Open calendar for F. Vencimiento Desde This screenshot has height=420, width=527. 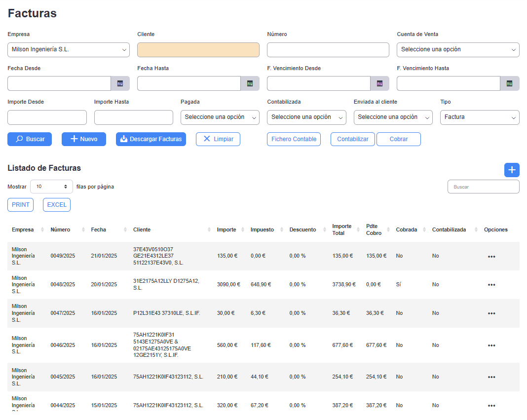tap(379, 83)
